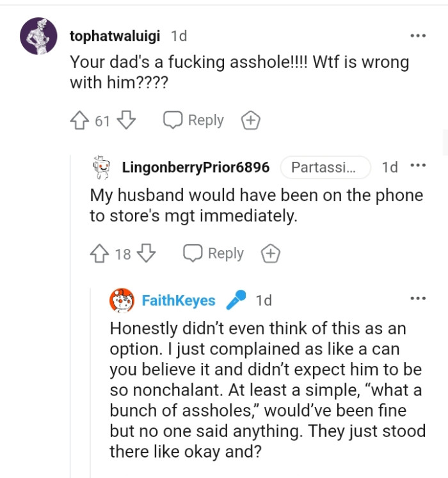Reply to LingonberryPrior6896's comment
Screen dimensions: 448x478
coord(214,253)
